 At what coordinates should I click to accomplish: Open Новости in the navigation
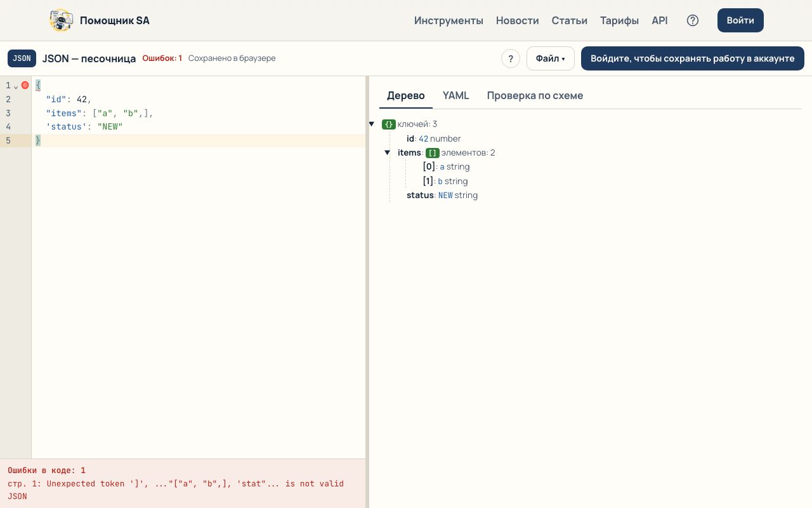coord(518,20)
